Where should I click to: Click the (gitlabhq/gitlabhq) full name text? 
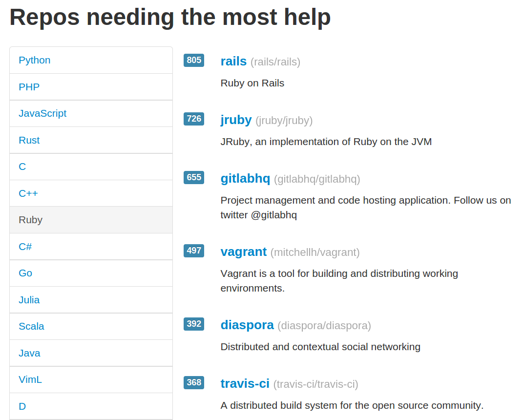pos(317,179)
